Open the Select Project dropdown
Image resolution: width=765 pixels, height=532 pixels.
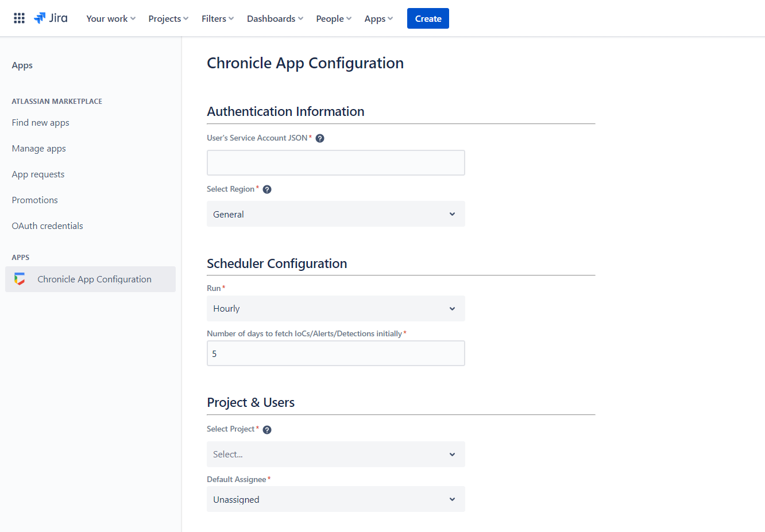pyautogui.click(x=336, y=454)
